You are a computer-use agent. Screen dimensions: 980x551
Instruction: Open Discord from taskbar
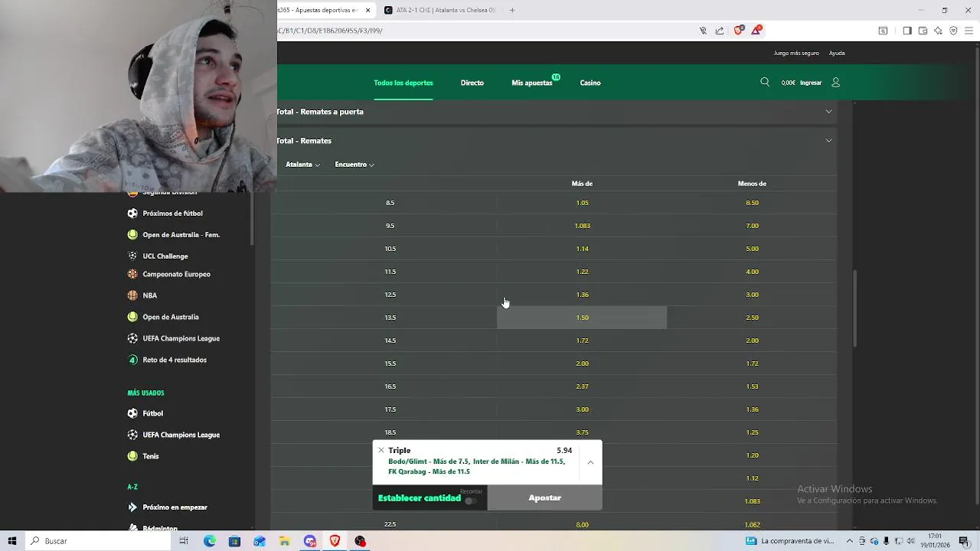click(309, 541)
